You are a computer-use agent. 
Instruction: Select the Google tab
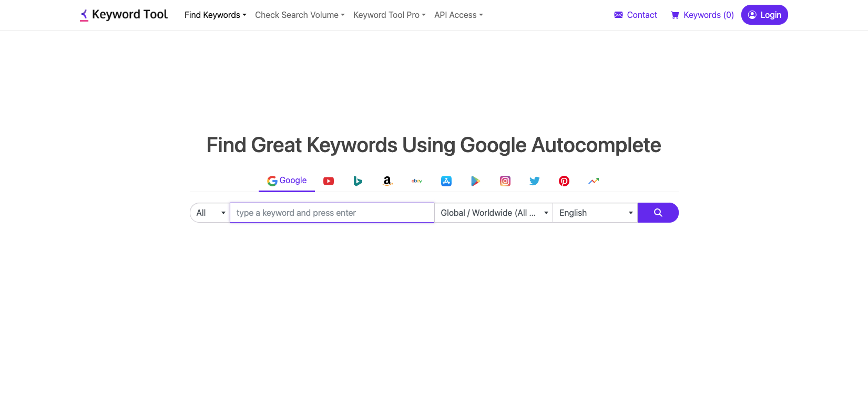click(x=287, y=181)
